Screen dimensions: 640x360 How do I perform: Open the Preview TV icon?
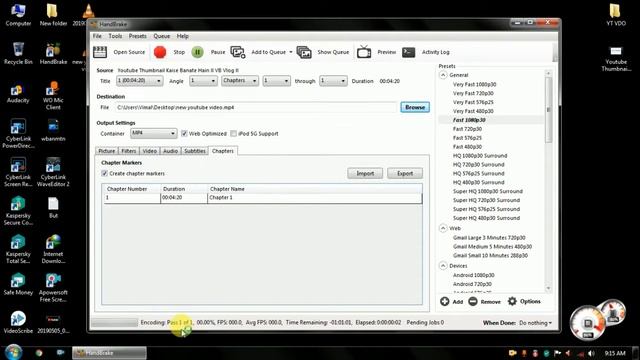click(x=364, y=52)
